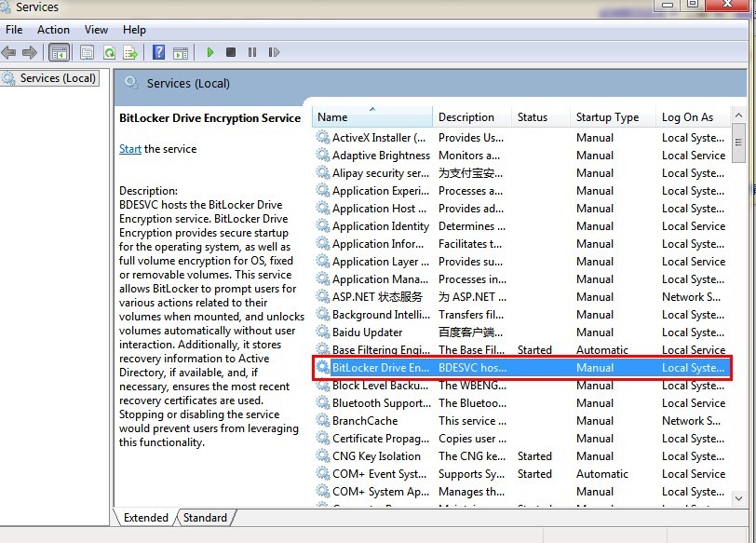Select the ASP.NET 状态服务 row
The image size is (756, 543).
click(x=521, y=297)
